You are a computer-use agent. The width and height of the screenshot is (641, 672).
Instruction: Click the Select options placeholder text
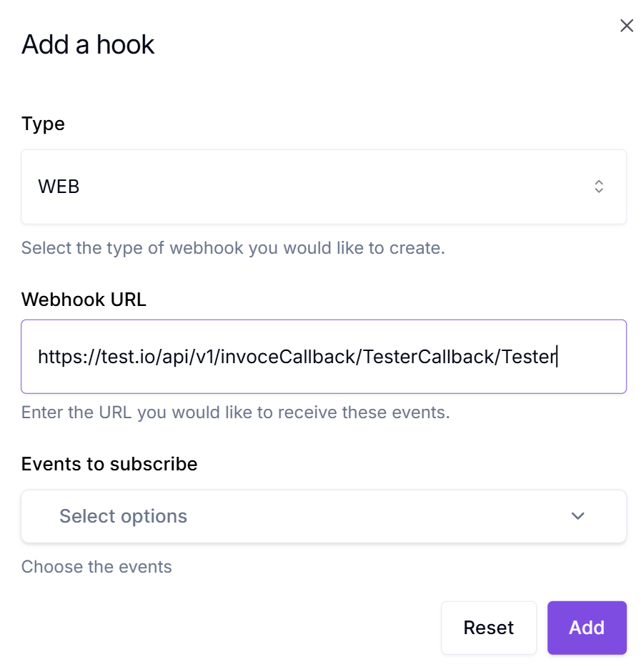(123, 516)
